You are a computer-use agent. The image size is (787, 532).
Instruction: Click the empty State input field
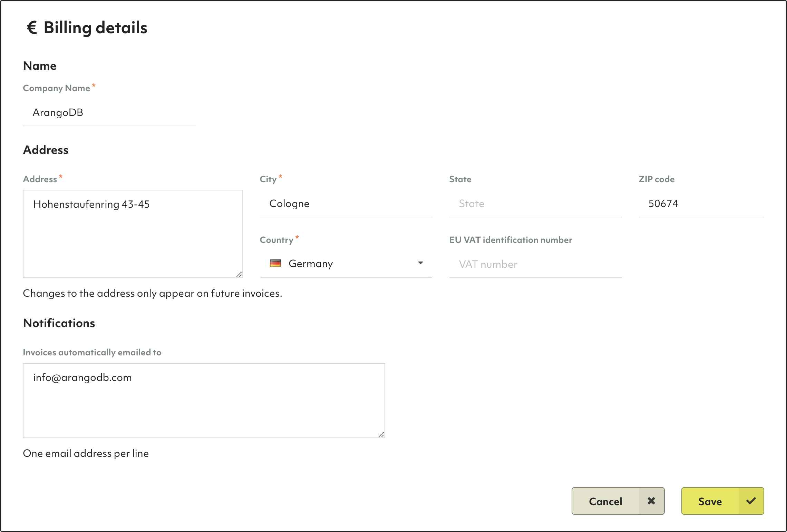tap(535, 204)
